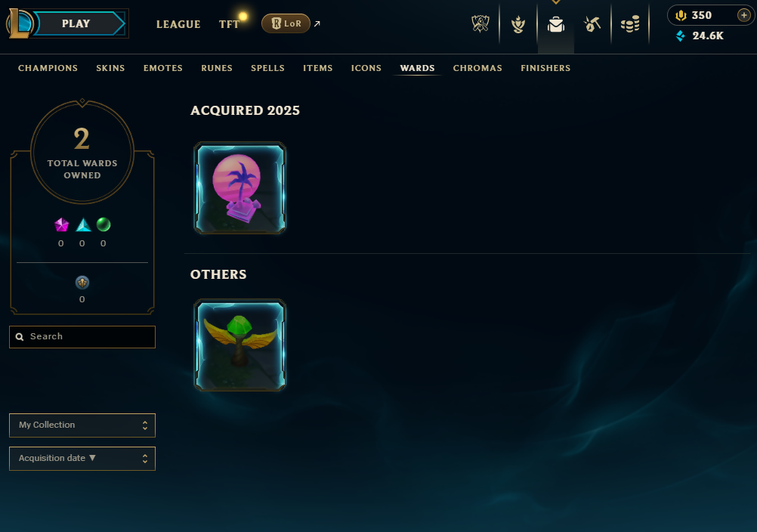Switch to the Champions tab
The image size is (757, 532).
(48, 68)
